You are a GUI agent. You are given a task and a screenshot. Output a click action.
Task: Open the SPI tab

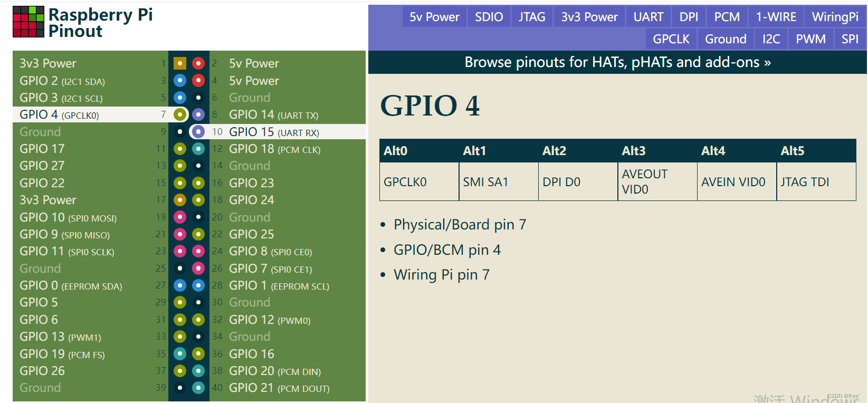(x=850, y=39)
